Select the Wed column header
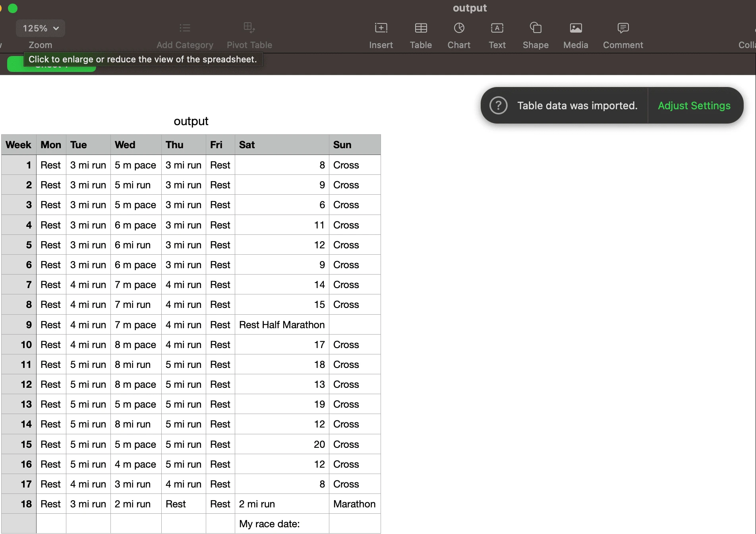The width and height of the screenshot is (756, 534). [136, 145]
